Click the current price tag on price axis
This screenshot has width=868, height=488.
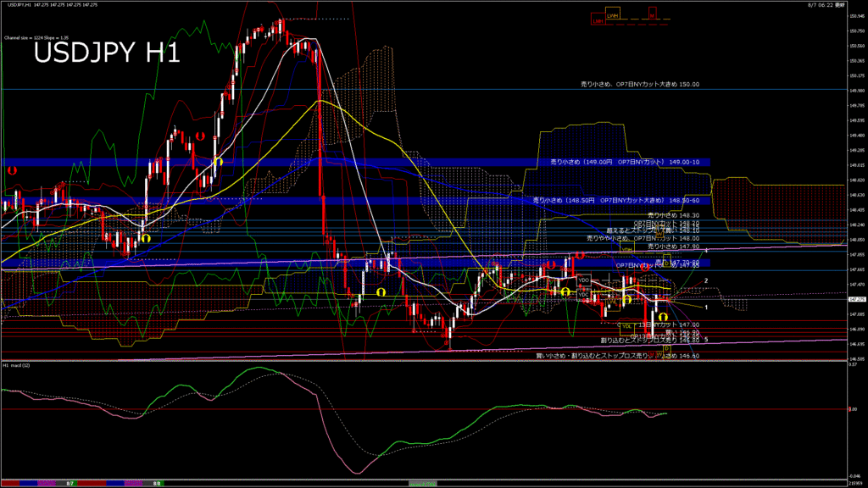(856, 298)
